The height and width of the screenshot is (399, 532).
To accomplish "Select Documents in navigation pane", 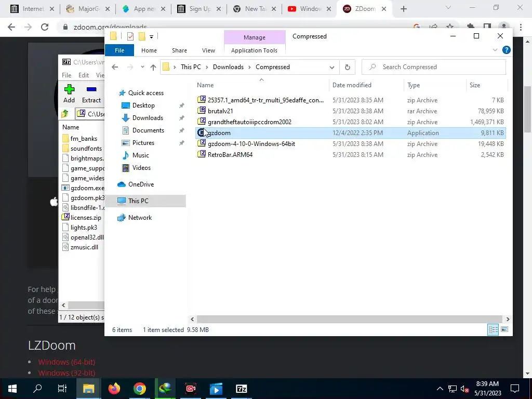I will point(148,130).
